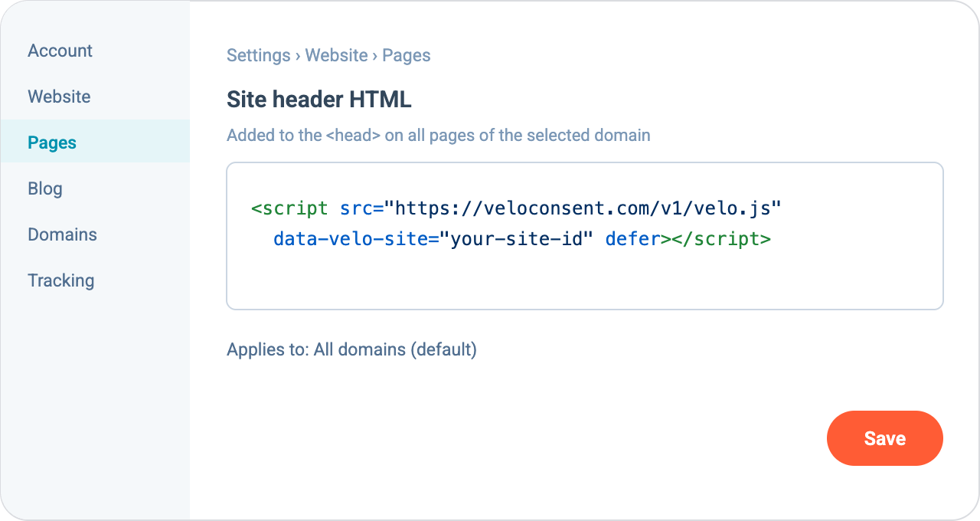Click the "Applies to: All domains (default)" text
Screen dimensions: 980x521
352,349
